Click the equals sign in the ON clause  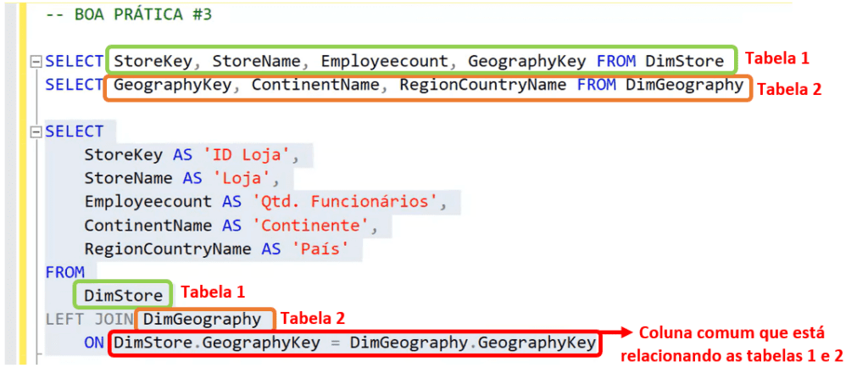(335, 343)
